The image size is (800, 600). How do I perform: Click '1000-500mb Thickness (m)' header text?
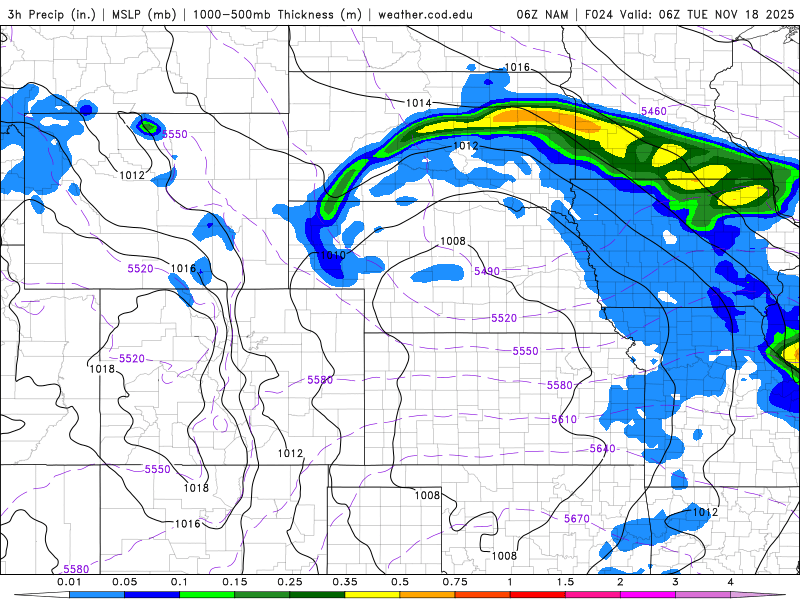277,14
